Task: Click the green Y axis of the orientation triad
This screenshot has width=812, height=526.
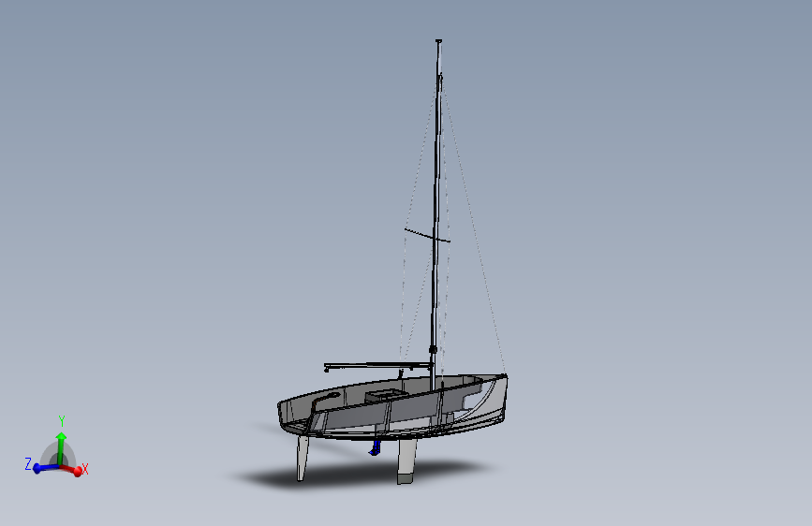Action: tap(61, 447)
